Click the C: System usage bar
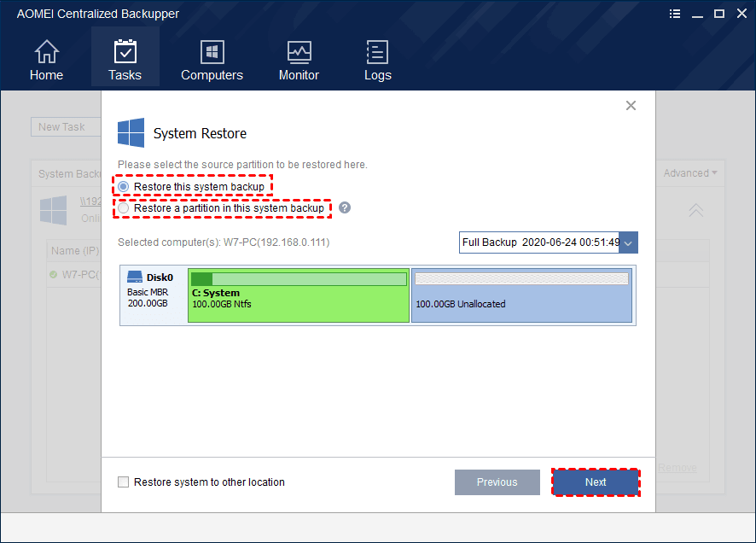 pyautogui.click(x=299, y=278)
